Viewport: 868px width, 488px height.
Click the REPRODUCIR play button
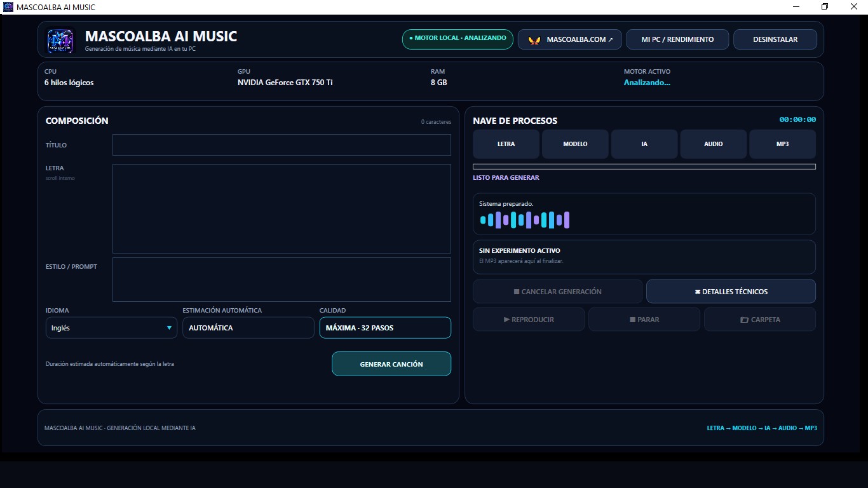[x=529, y=320]
